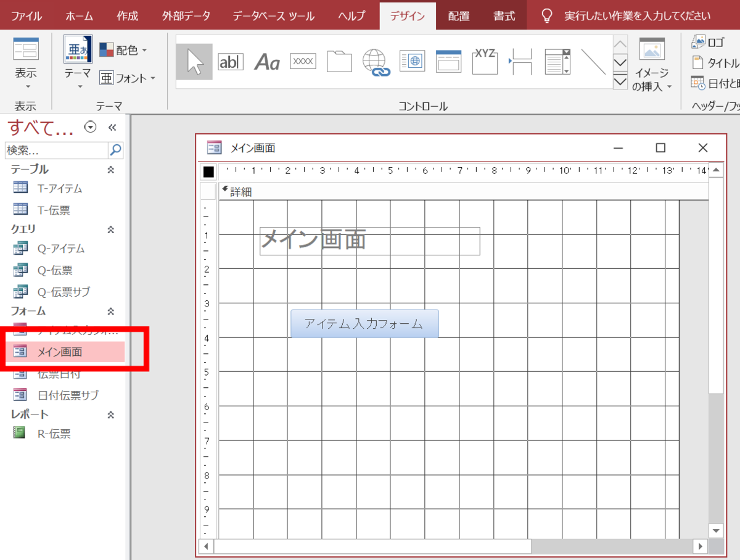Click the form selector black square
The image size is (740, 560).
tap(209, 171)
